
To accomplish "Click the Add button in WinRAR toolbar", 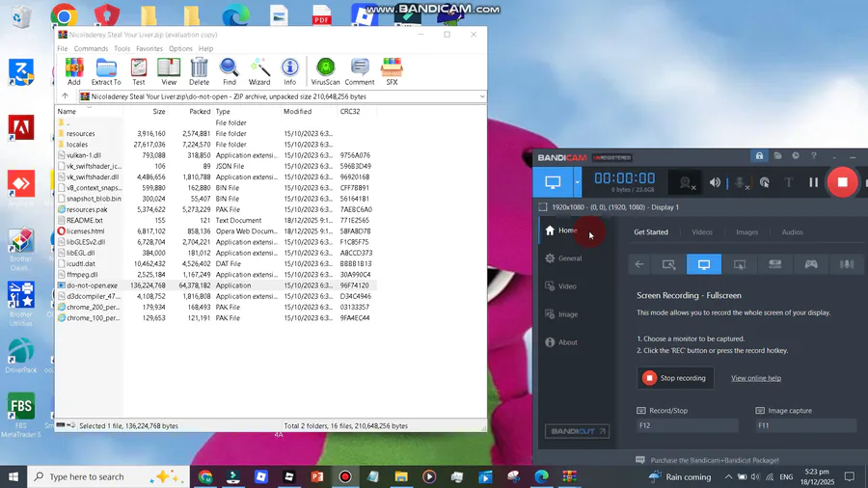I will pyautogui.click(x=73, y=71).
